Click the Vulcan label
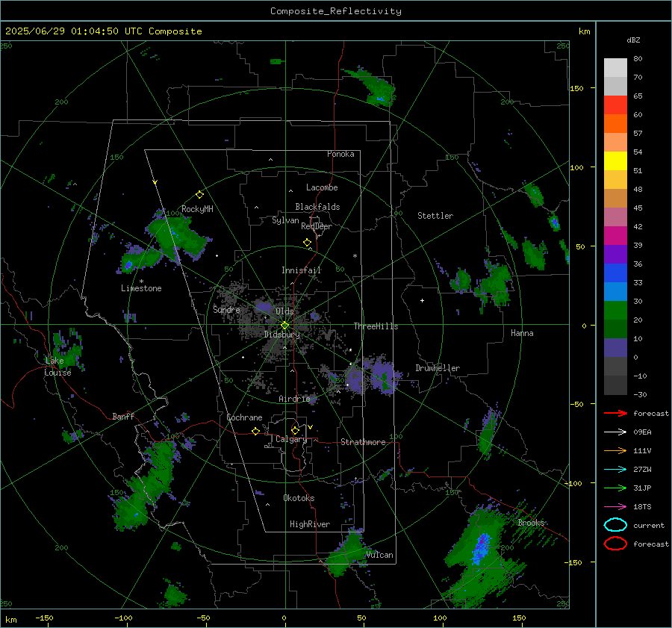The image size is (672, 628). pyautogui.click(x=379, y=555)
